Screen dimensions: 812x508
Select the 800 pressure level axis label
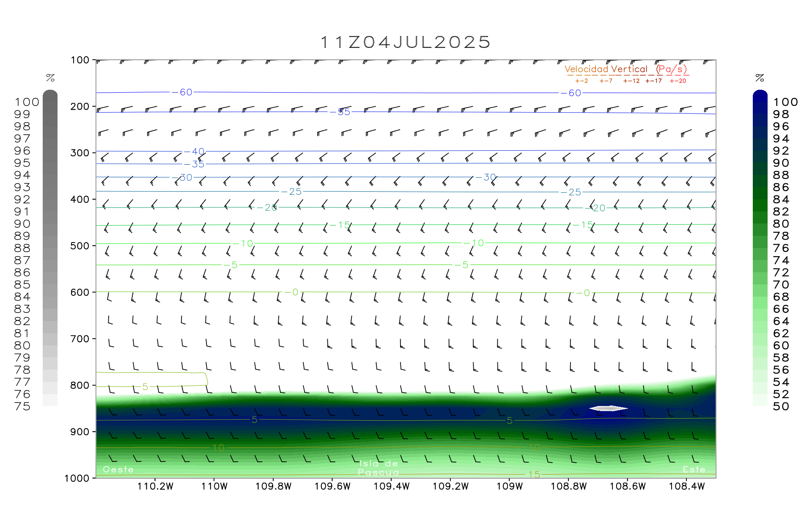(x=80, y=386)
